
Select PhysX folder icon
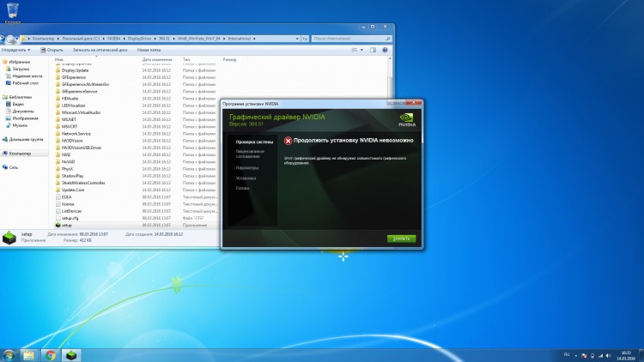58,169
